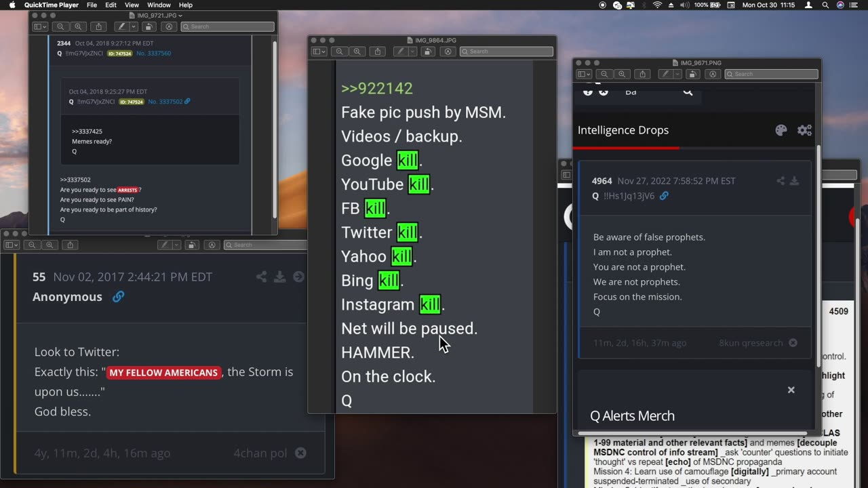Show the Markup toolbar in IMG_9721.JPG window
Screen dimensions: 868x488
(x=169, y=26)
